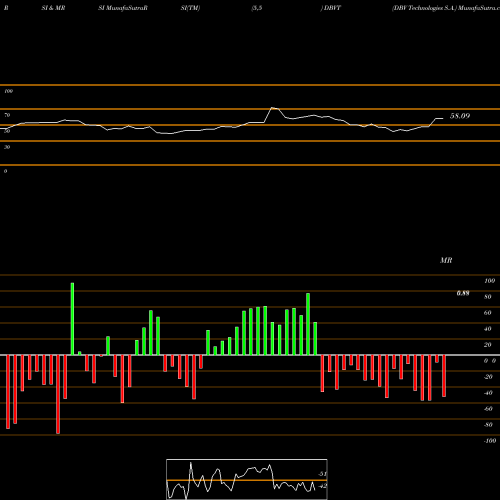Screen dimensions: 500x500
Task: Click the tallest green MR histogram bar
Action: (x=72, y=319)
